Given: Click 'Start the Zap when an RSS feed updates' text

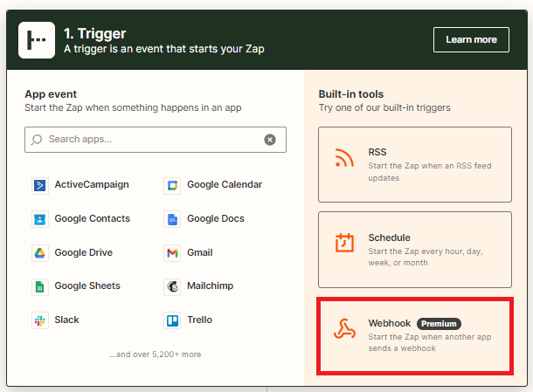Looking at the screenshot, I should point(430,172).
